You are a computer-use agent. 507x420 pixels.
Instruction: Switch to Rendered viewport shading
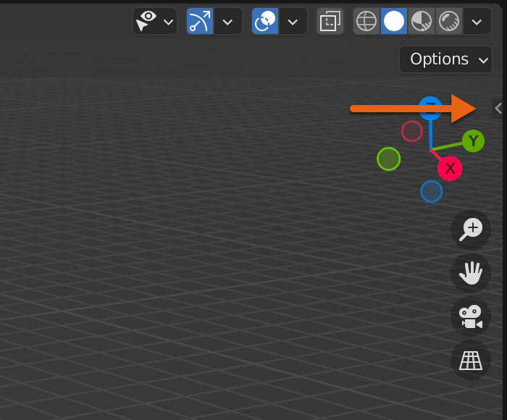click(449, 21)
